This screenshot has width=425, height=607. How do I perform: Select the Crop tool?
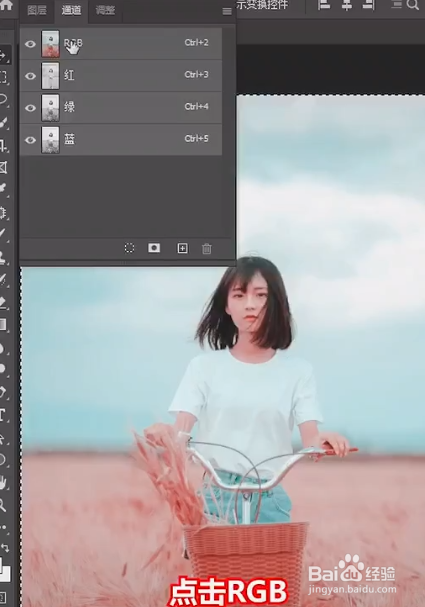[3, 146]
